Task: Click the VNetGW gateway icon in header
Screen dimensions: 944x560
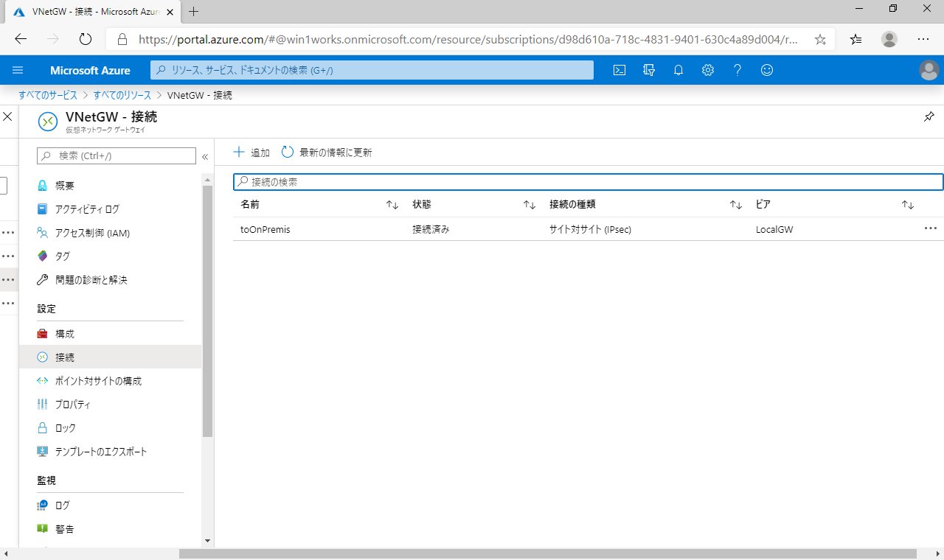Action: click(x=47, y=121)
